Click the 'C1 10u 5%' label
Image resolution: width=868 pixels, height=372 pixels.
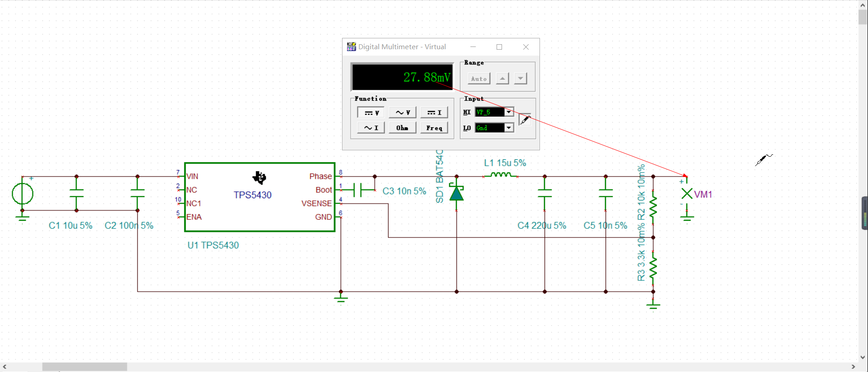[70, 226]
